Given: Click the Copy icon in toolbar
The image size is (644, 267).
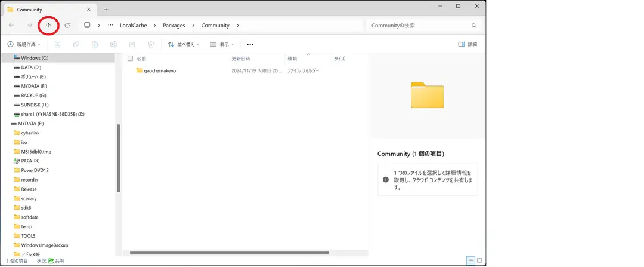Looking at the screenshot, I should (x=76, y=44).
